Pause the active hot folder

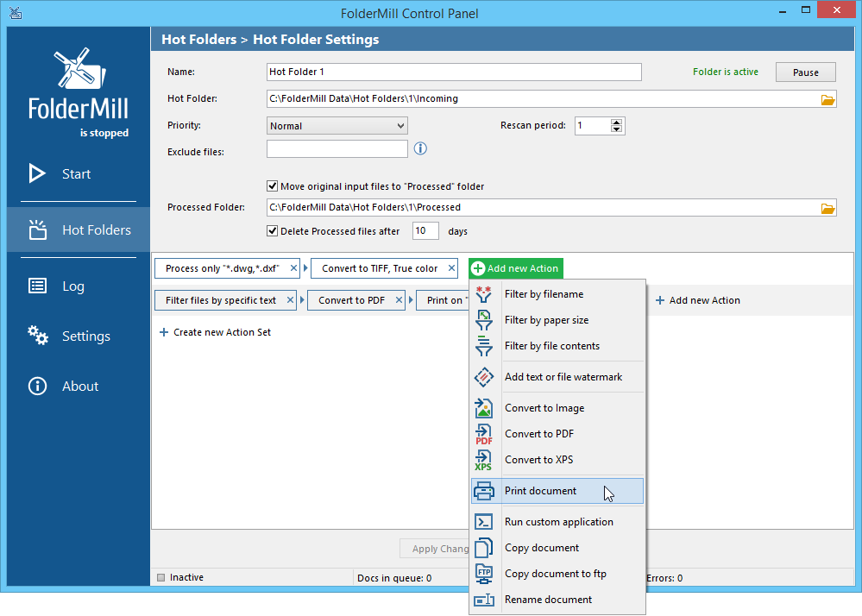pyautogui.click(x=805, y=72)
